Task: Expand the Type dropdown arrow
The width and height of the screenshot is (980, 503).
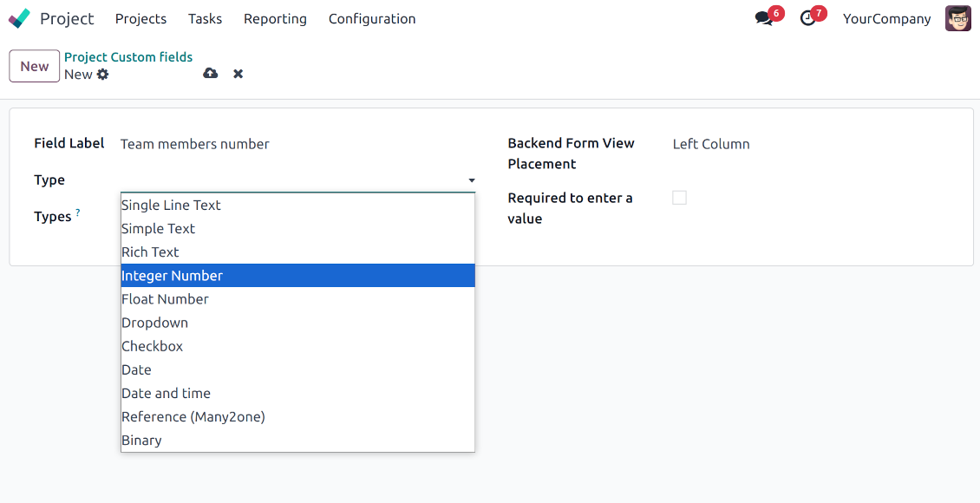Action: [x=471, y=180]
